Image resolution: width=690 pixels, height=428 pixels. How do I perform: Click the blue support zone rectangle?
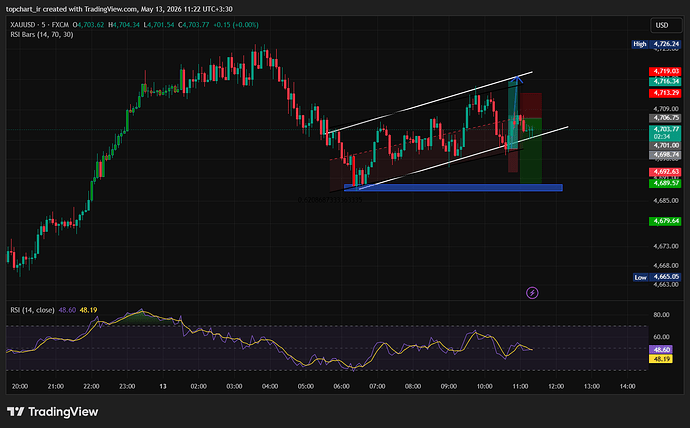click(x=453, y=188)
